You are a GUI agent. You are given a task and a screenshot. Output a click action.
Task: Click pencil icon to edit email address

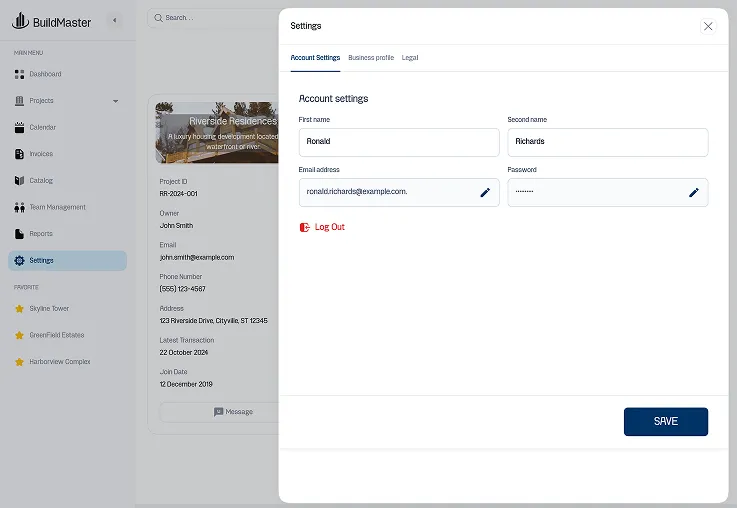coord(485,192)
